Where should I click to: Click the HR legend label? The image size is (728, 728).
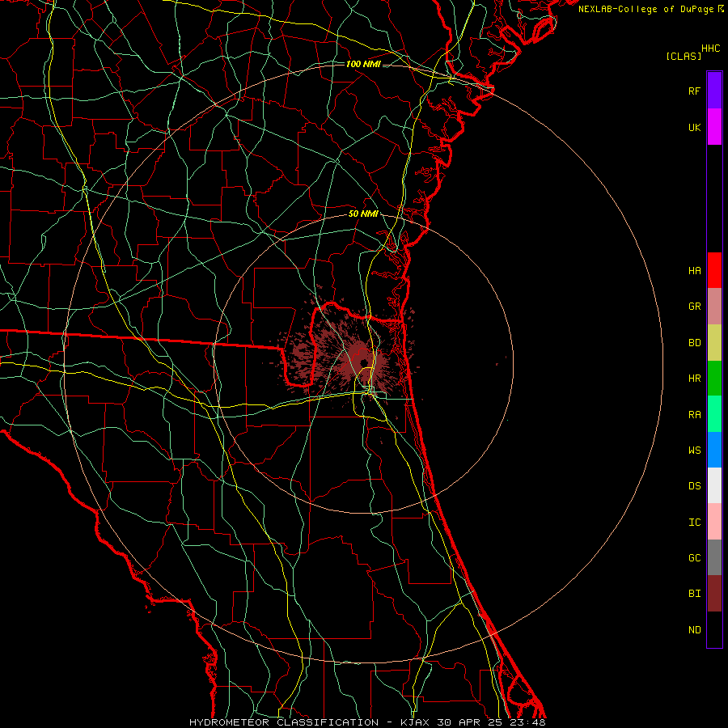[694, 379]
